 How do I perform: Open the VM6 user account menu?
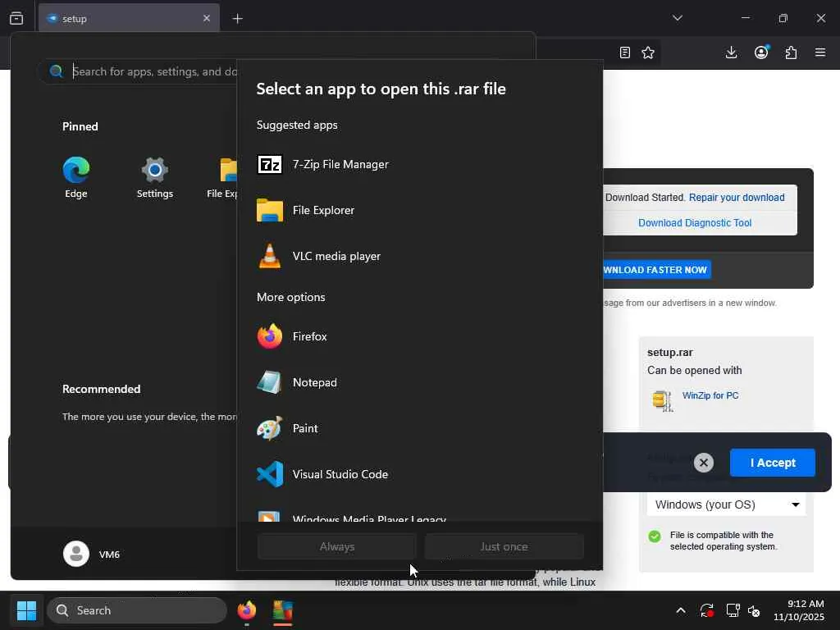[x=92, y=554]
